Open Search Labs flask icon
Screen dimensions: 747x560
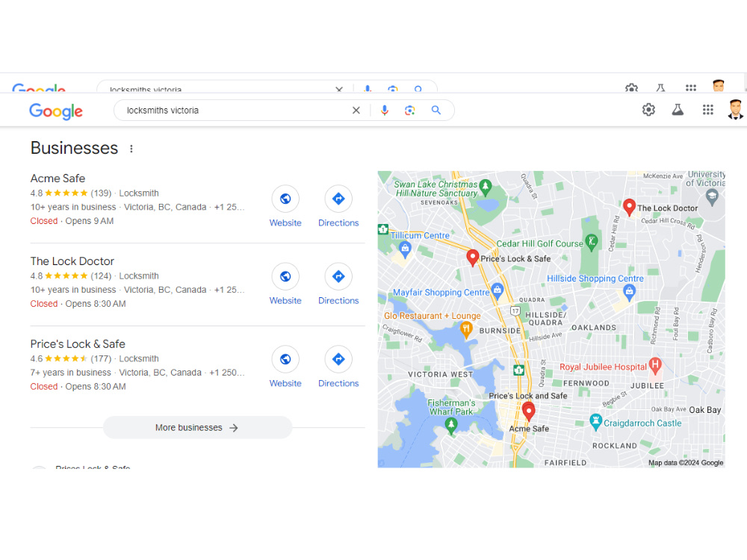coord(678,110)
